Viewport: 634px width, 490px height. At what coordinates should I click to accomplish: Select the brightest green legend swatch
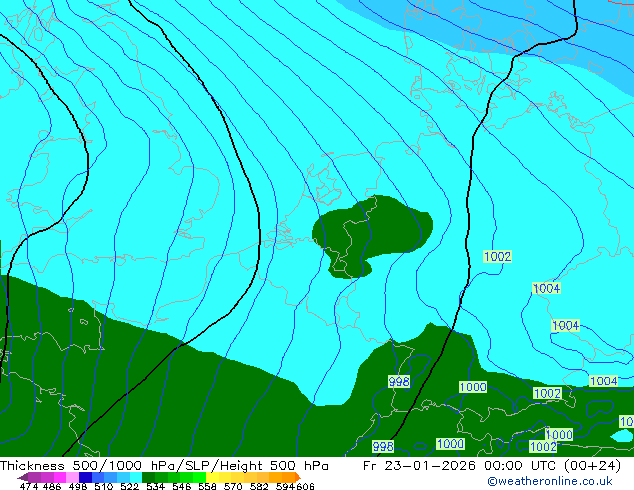tap(199, 477)
